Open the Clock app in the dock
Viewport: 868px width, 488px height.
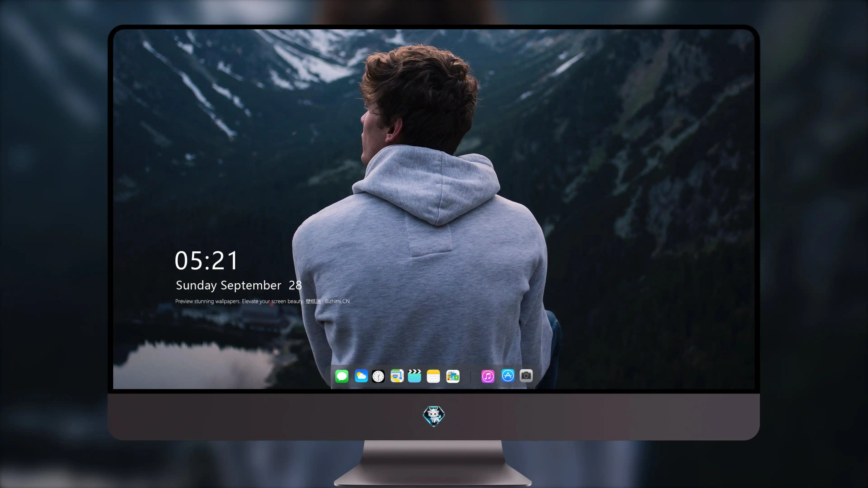378,376
